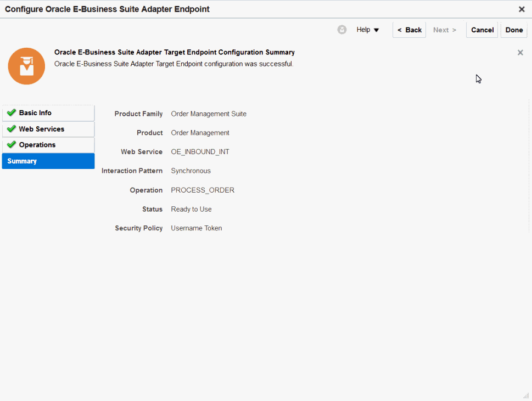Click the Target Endpoint Configuration Summary heading
The image size is (532, 401).
point(175,52)
